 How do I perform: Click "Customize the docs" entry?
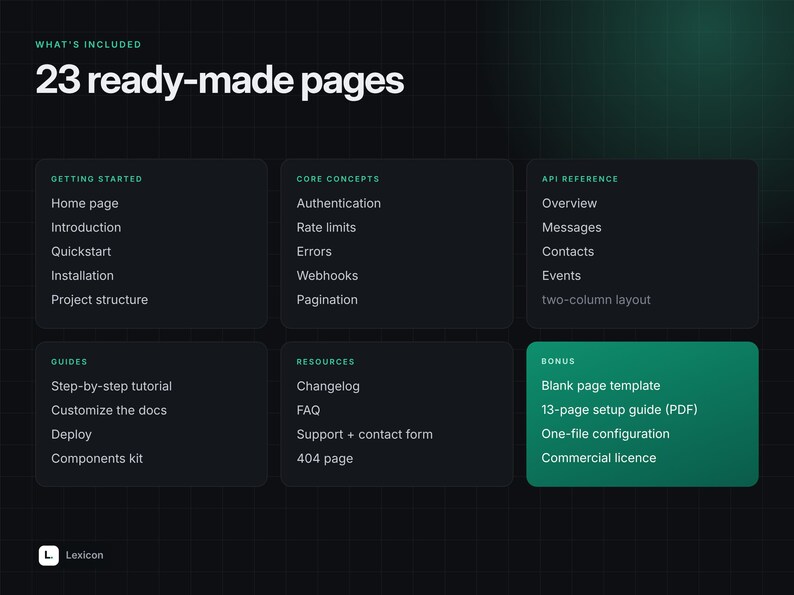pyautogui.click(x=109, y=410)
